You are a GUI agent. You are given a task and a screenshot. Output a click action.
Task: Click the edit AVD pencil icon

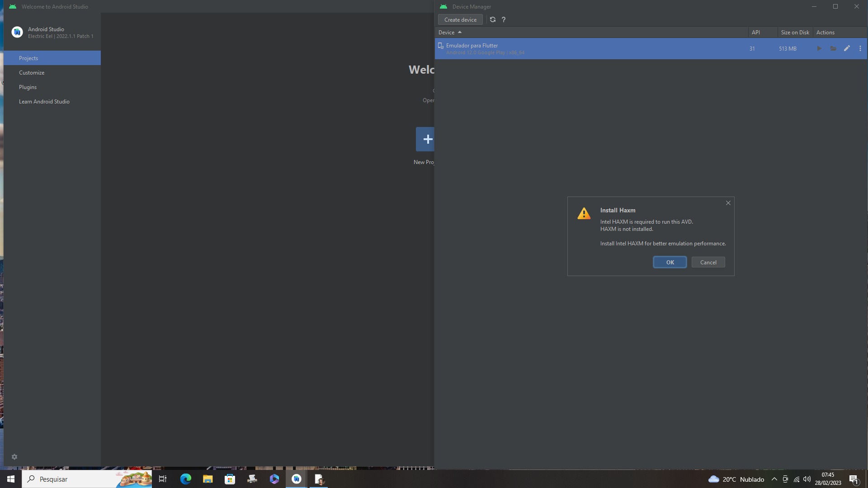pyautogui.click(x=847, y=48)
